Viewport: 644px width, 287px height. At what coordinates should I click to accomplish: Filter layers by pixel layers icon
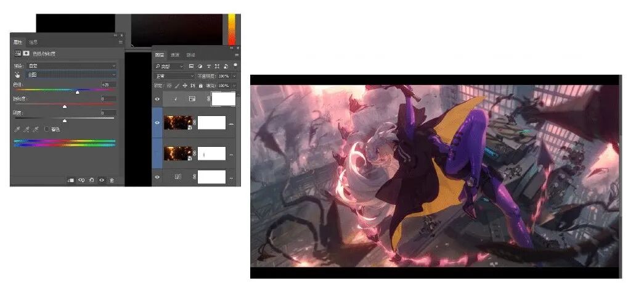tap(192, 66)
